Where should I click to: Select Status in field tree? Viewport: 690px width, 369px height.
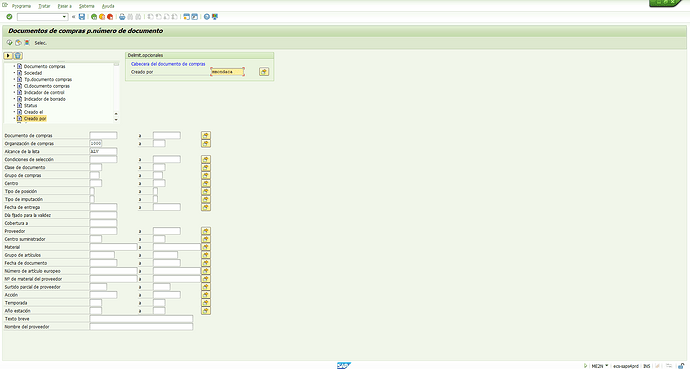[30, 106]
